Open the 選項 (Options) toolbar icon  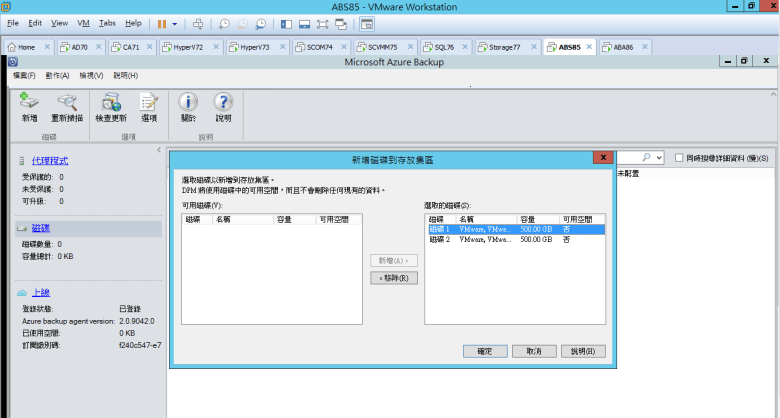pyautogui.click(x=149, y=105)
